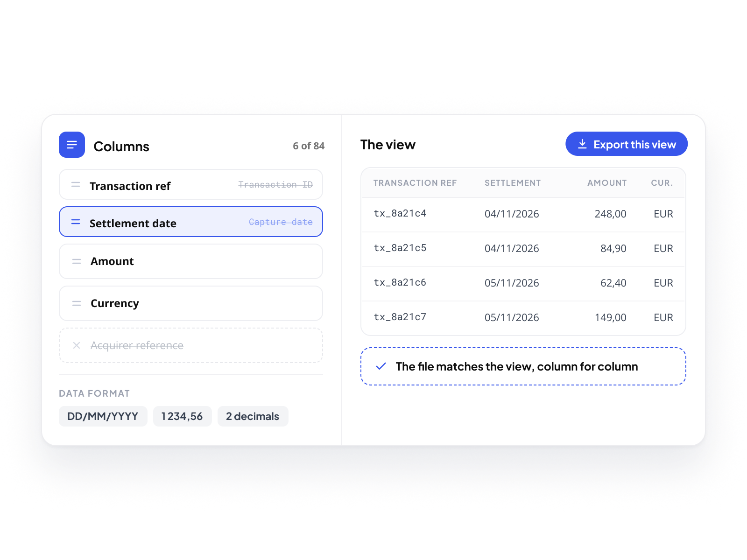The height and width of the screenshot is (560, 747).
Task: Click EUR in the tx_8a21c7 row
Action: [x=663, y=317]
